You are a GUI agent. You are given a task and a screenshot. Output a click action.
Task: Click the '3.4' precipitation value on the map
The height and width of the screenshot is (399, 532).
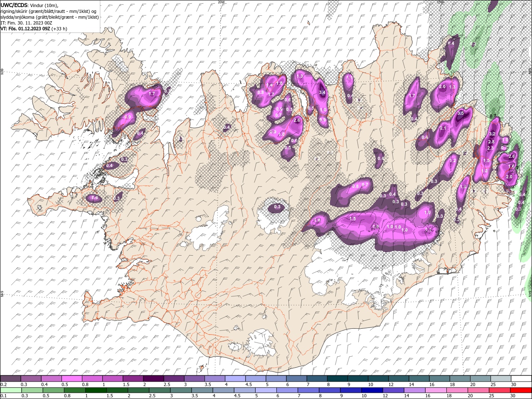322,92
